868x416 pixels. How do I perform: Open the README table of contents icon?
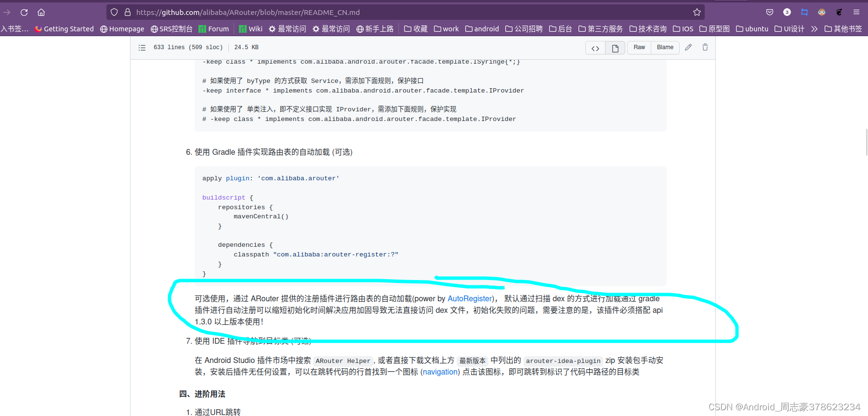pyautogui.click(x=142, y=48)
